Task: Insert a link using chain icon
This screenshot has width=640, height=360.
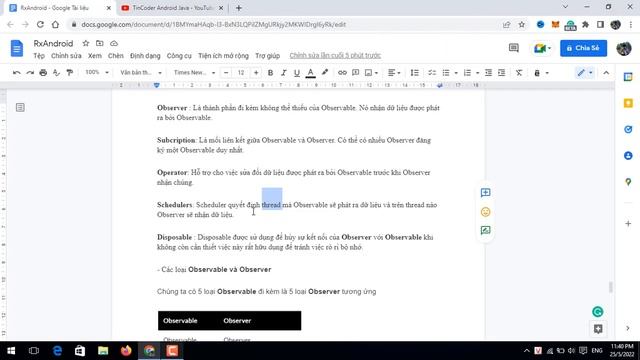Action: click(342, 73)
